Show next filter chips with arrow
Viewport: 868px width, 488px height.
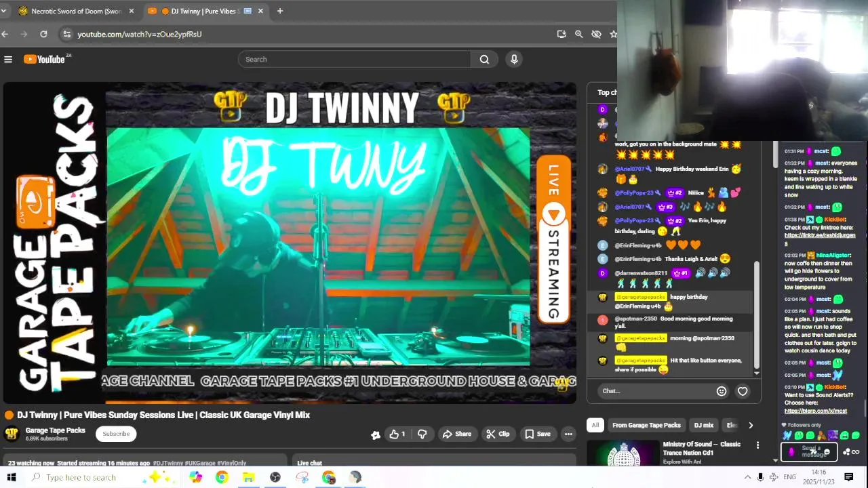tap(751, 425)
